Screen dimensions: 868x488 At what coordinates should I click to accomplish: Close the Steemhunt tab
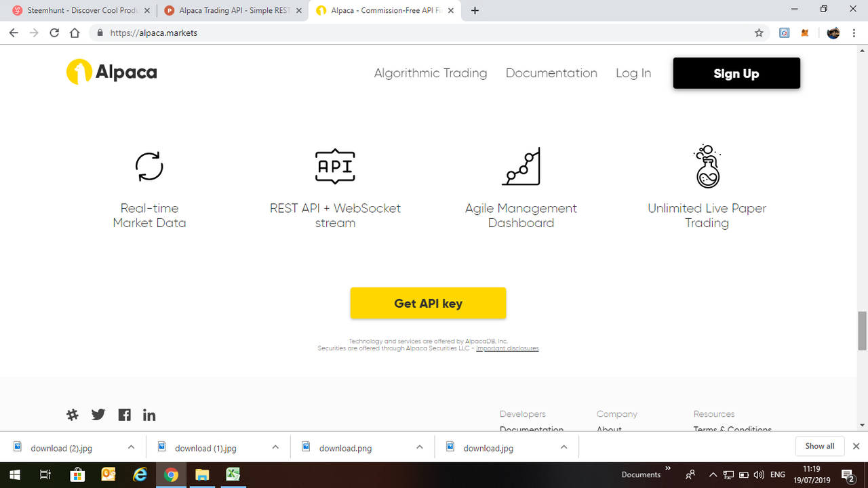[146, 11]
